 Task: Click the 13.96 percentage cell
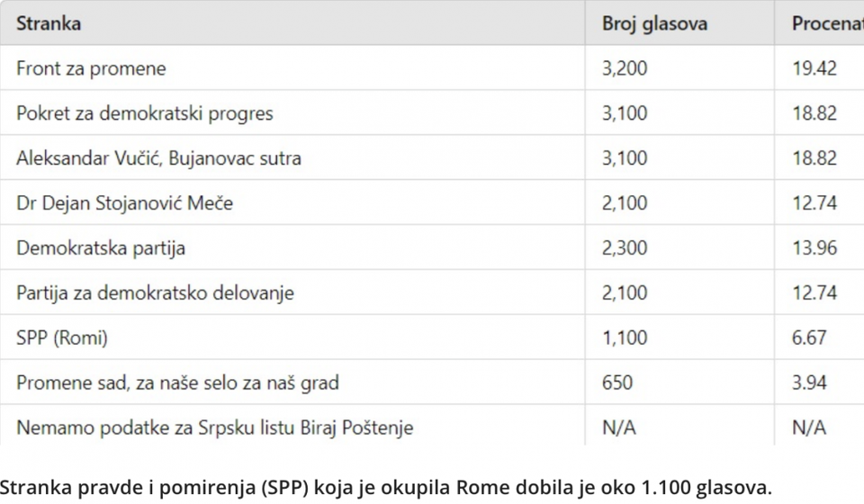click(x=814, y=248)
